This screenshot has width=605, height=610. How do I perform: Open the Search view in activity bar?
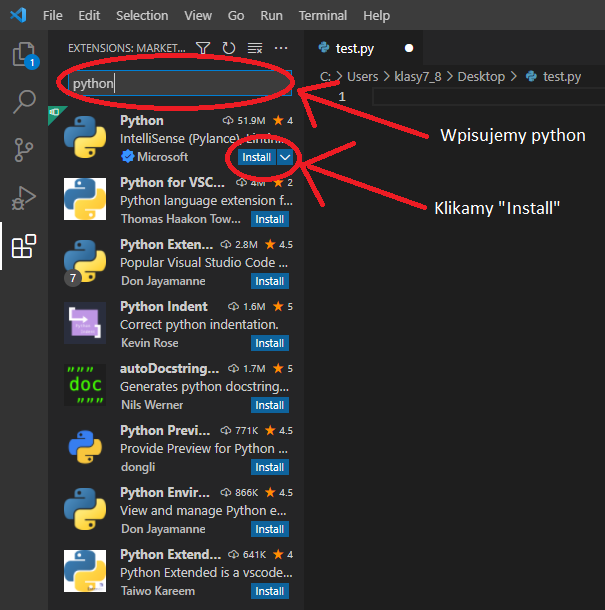pos(24,102)
